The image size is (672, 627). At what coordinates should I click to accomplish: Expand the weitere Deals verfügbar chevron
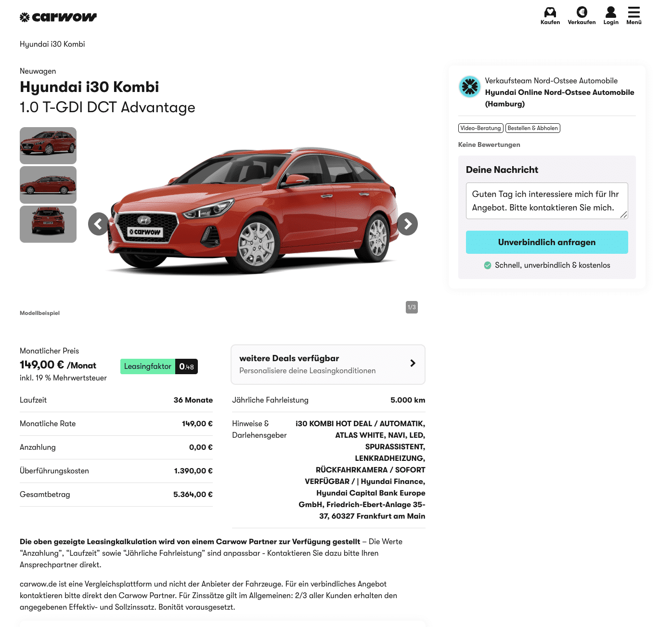click(413, 363)
